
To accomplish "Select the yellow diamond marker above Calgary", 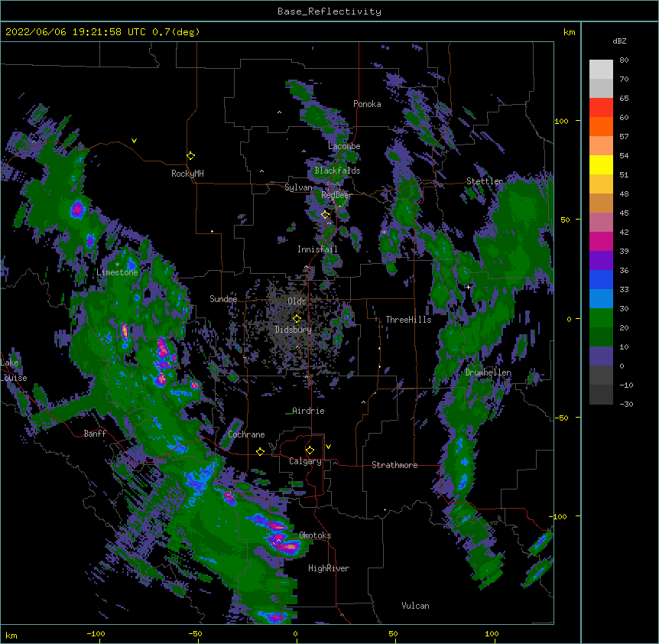I will coord(310,450).
